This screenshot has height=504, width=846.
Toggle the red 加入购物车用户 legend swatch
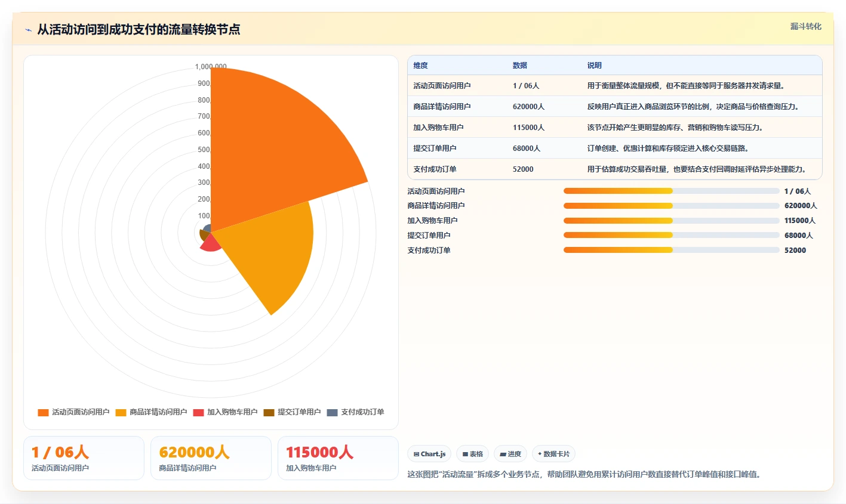198,412
